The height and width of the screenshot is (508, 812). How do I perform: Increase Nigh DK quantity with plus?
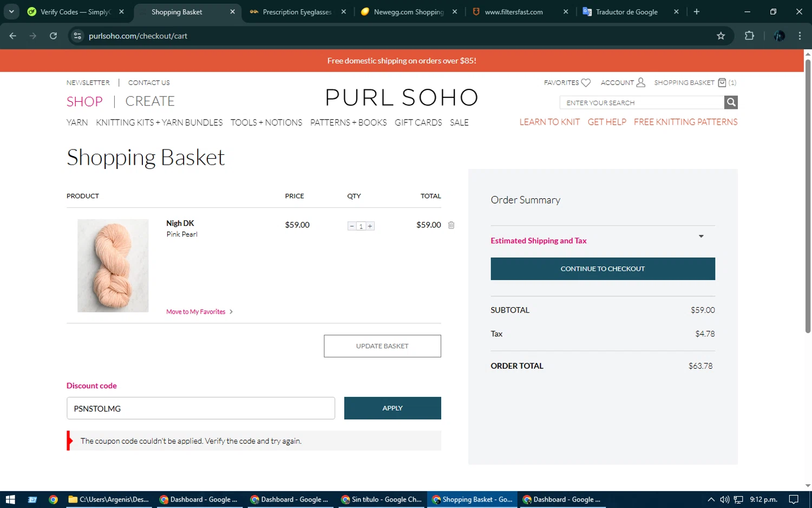(x=370, y=226)
